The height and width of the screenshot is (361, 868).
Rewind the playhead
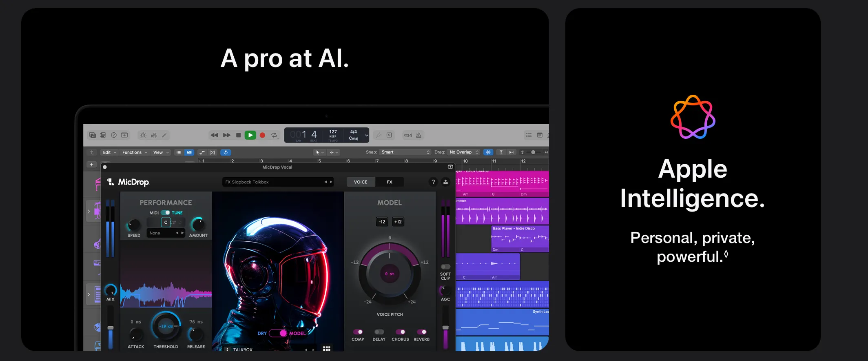coord(214,135)
